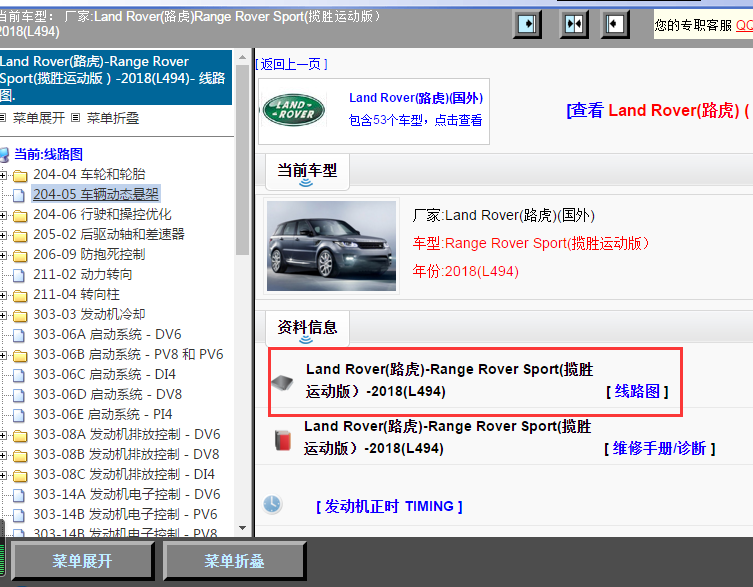This screenshot has height=587, width=753.
Task: Expand the 303-08C 发动机排放控制 DI4 node
Action: [3, 476]
